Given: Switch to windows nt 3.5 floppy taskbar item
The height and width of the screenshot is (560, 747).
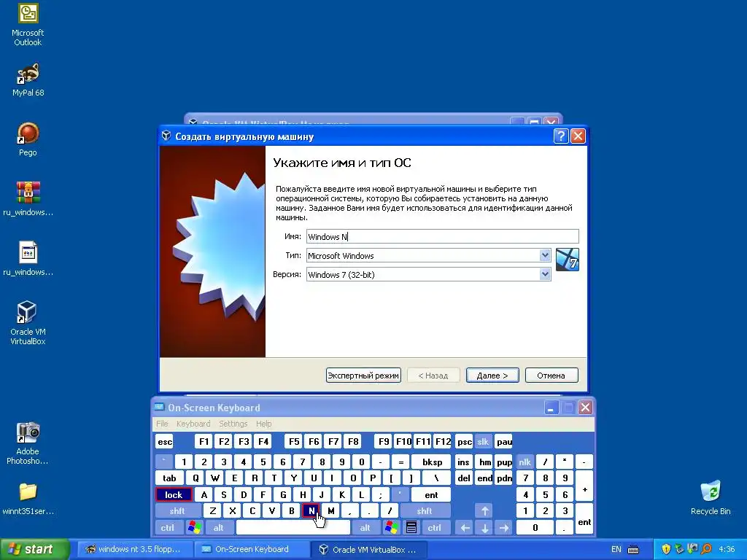Looking at the screenshot, I should point(133,549).
